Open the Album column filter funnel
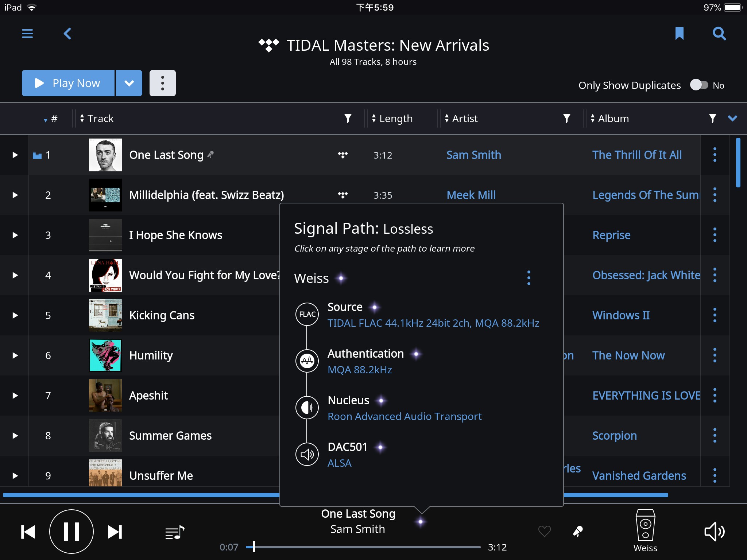Viewport: 747px width, 560px height. 712,118
